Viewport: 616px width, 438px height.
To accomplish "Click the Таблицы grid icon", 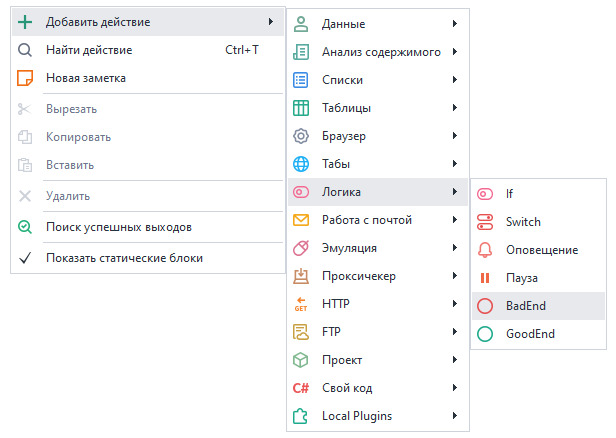I will pos(301,107).
